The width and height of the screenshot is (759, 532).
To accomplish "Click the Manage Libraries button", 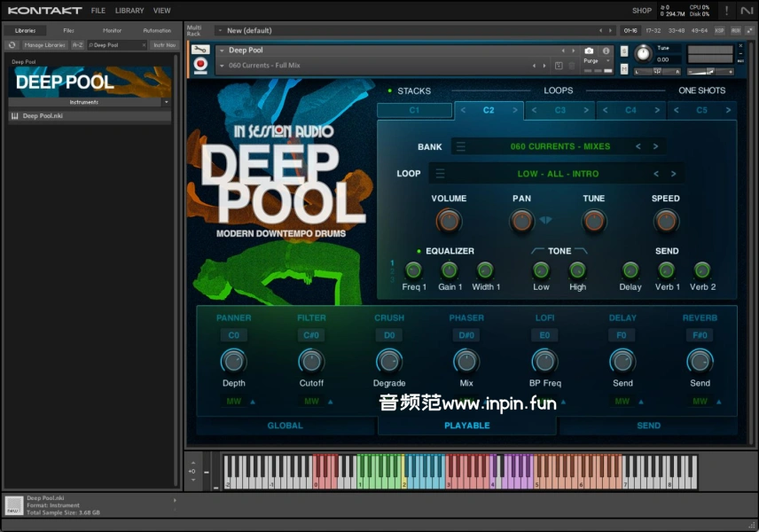I will (44, 44).
